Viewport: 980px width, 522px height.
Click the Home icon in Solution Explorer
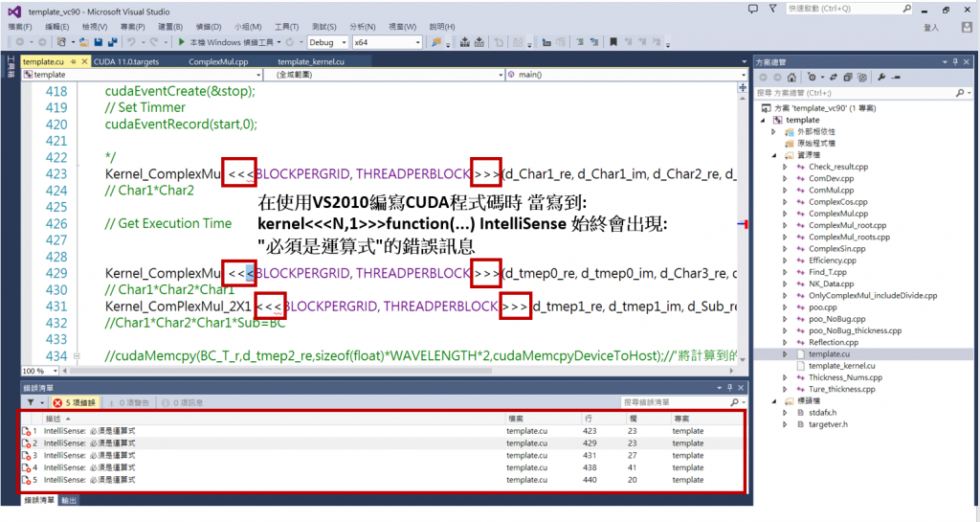click(x=791, y=78)
